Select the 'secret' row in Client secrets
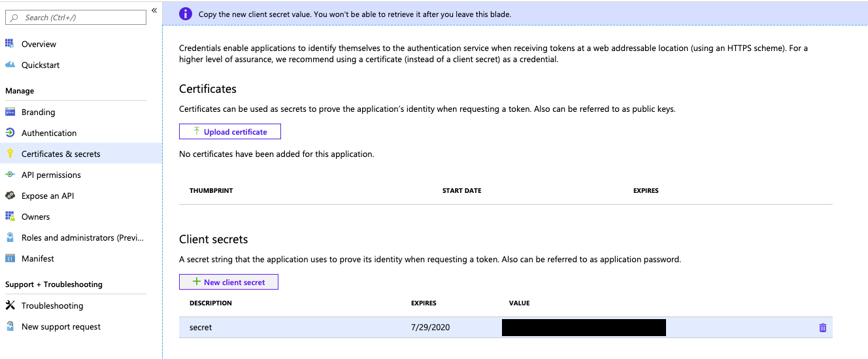The width and height of the screenshot is (868, 359). 506,328
